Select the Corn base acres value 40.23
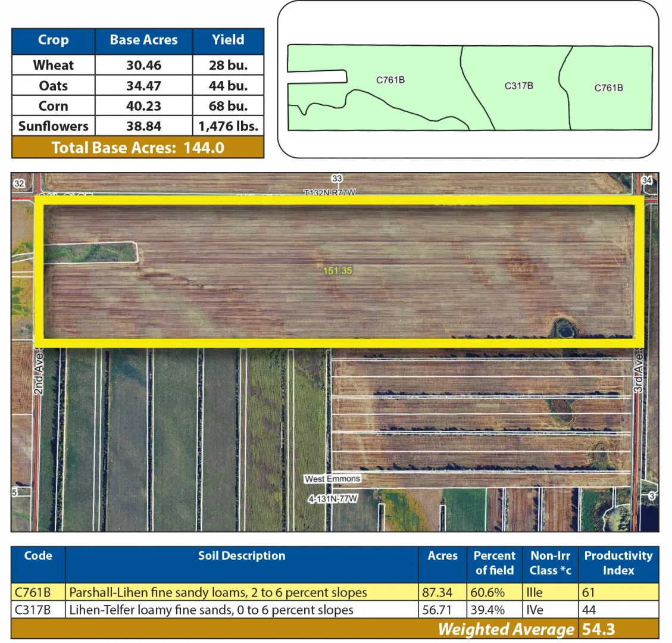This screenshot has width=672, height=643. pyautogui.click(x=143, y=106)
